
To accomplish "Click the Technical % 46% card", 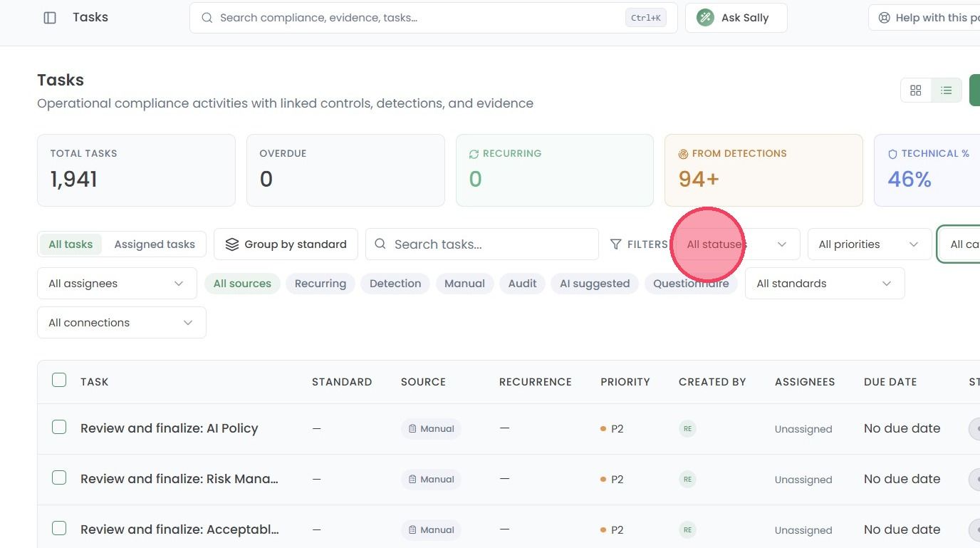I will pyautogui.click(x=927, y=170).
